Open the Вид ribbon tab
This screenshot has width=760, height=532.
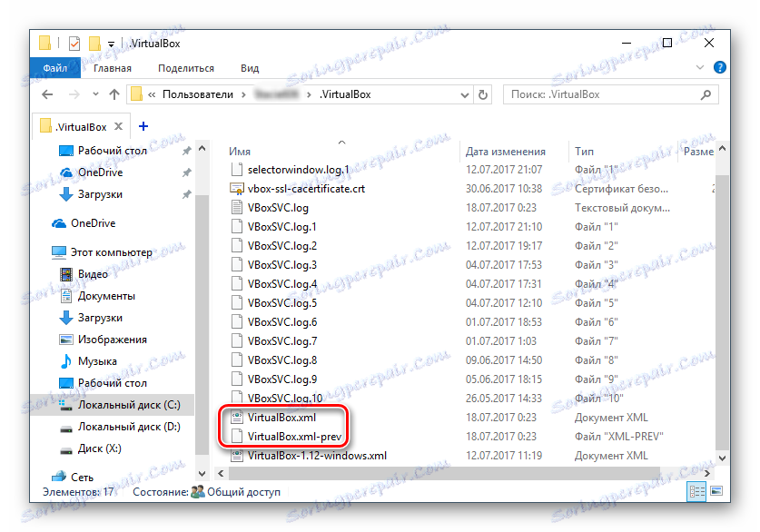250,68
